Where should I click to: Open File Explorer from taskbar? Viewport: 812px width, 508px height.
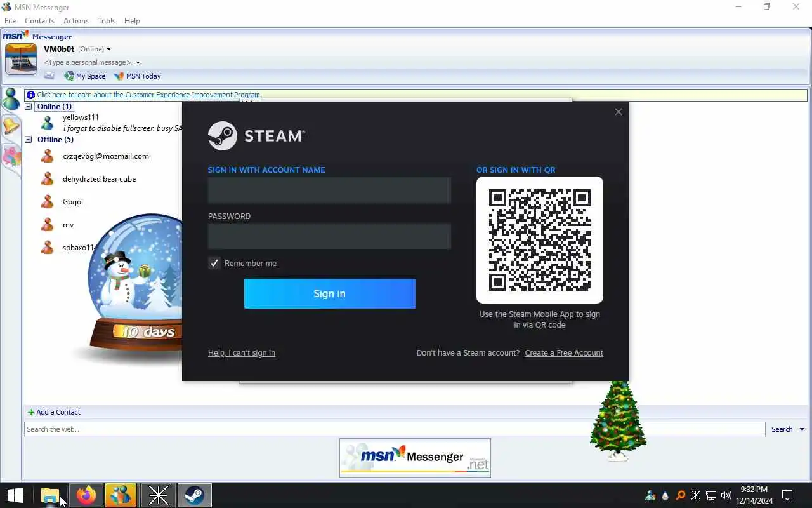[49, 495]
